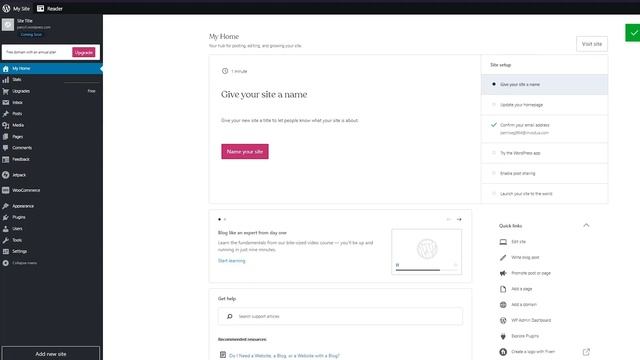Click the Add new site button
The height and width of the screenshot is (360, 640).
51,353
